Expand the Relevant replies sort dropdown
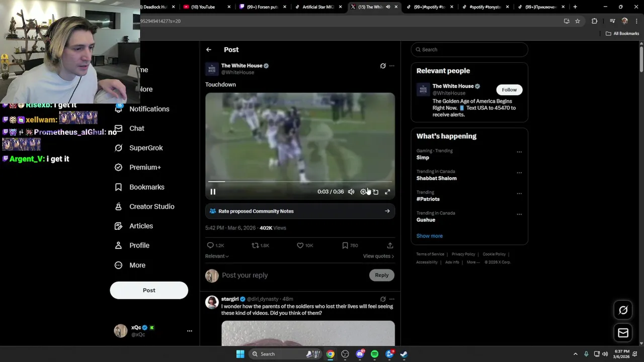This screenshot has height=362, width=644. (x=217, y=256)
